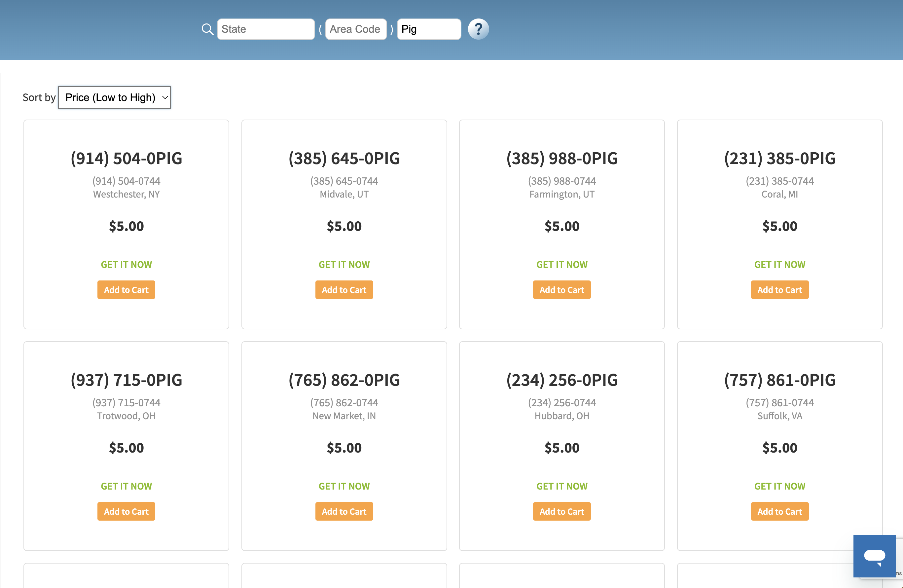
Task: Click the (757) 861-0744 numeric number
Action: coord(780,402)
